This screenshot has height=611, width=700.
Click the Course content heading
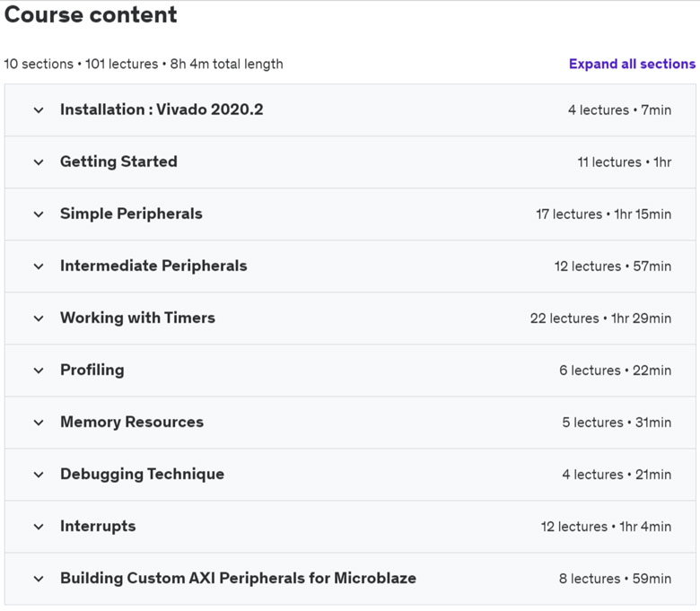coord(91,14)
